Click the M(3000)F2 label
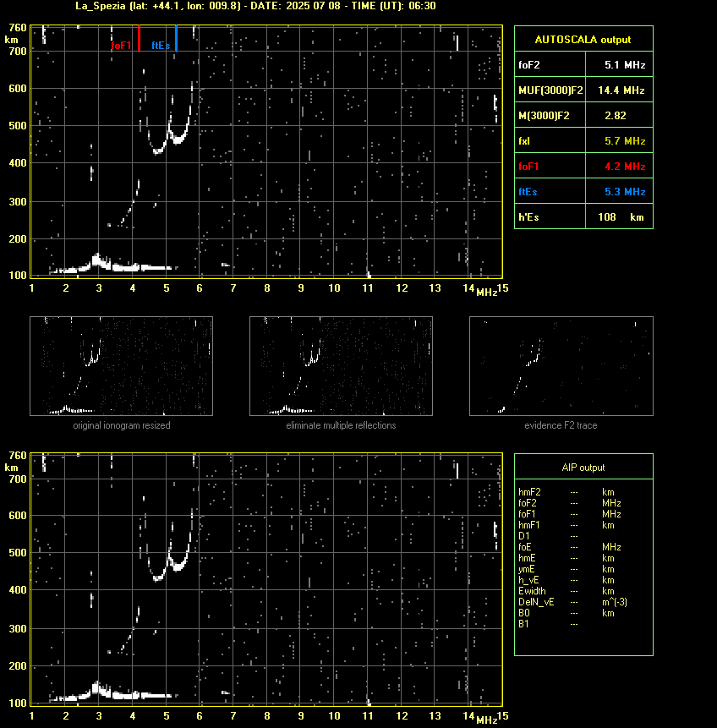 (544, 116)
